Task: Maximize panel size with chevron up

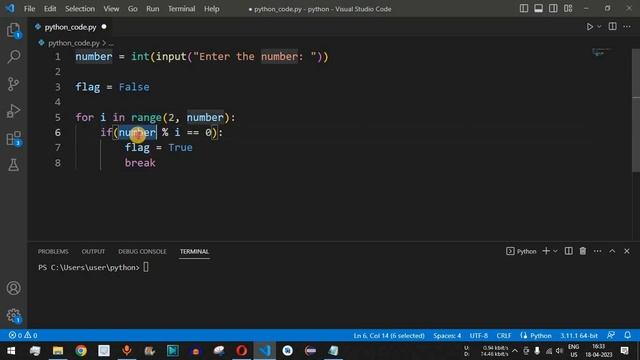Action: pos(612,251)
